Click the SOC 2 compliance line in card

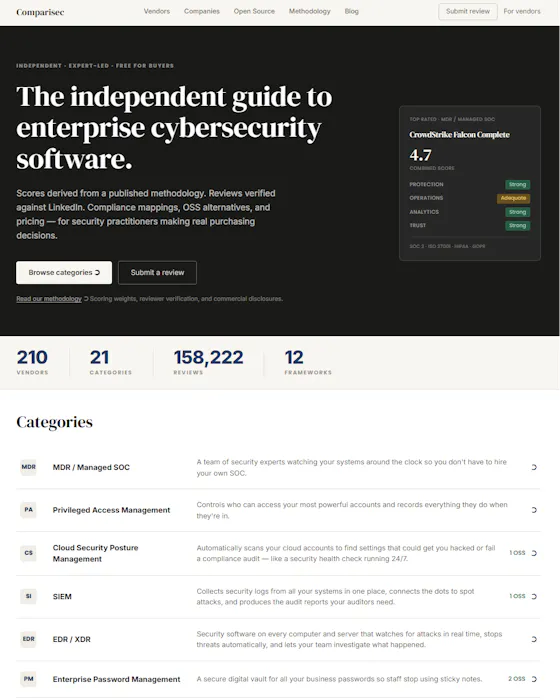coord(447,246)
